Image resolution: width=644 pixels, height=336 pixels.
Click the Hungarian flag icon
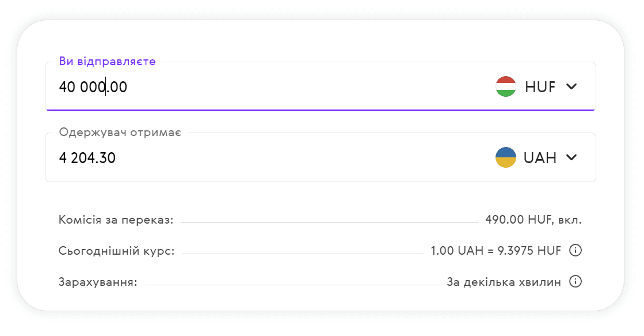[506, 86]
